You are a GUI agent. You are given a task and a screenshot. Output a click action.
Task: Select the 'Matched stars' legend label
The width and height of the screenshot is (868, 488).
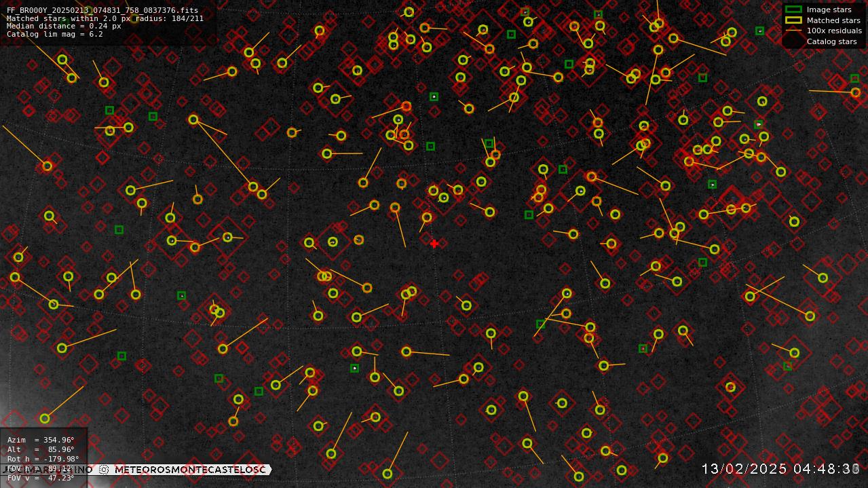833,20
